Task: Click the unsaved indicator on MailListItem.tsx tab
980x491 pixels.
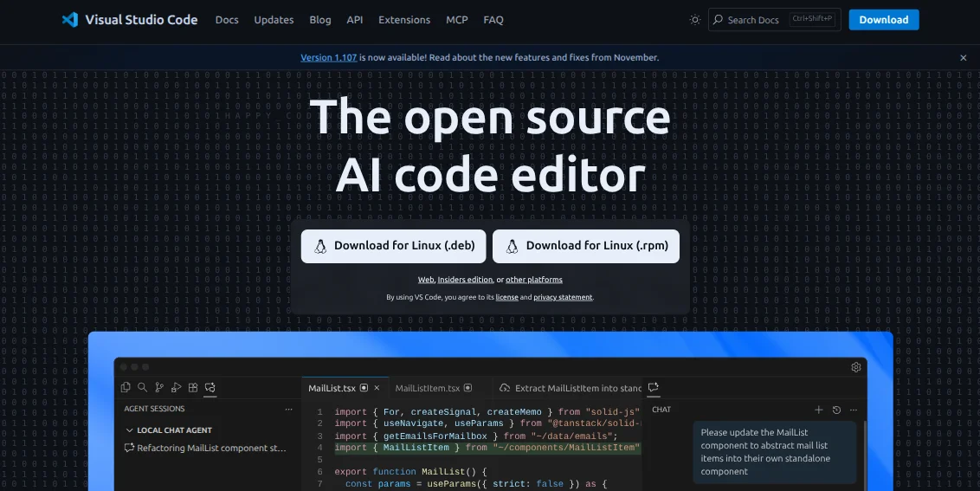Action: pyautogui.click(x=467, y=388)
